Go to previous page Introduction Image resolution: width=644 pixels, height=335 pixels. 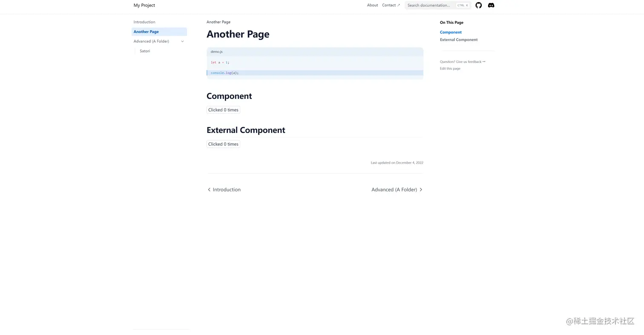tap(224, 190)
